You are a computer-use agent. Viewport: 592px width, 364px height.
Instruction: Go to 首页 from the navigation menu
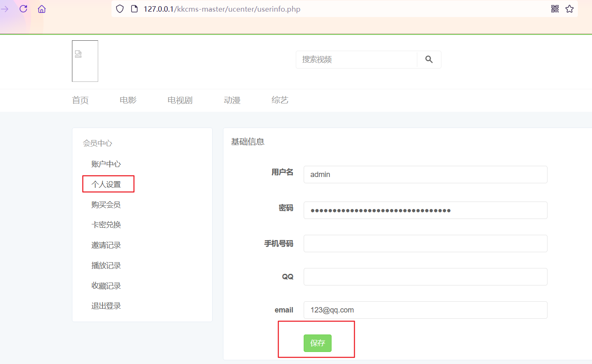pyautogui.click(x=80, y=100)
